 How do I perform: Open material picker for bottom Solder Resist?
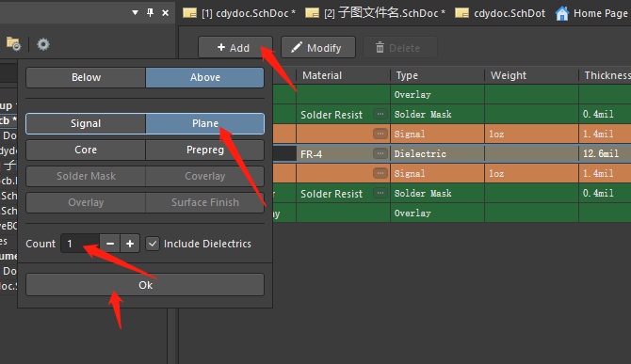click(380, 193)
